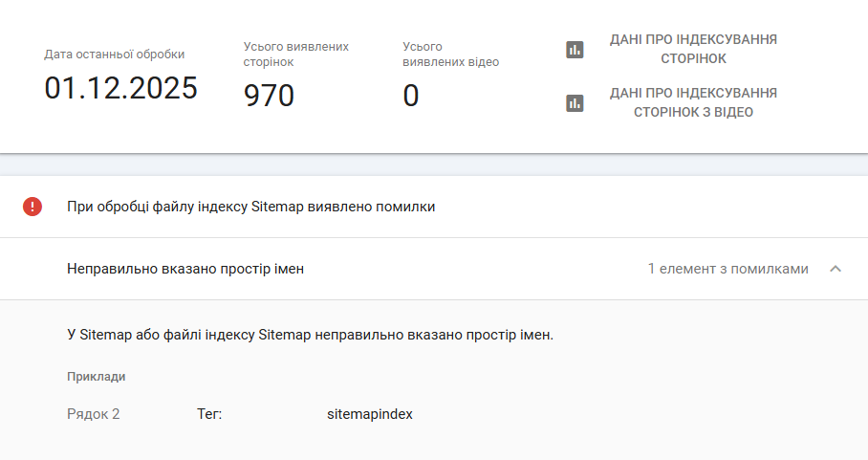The width and height of the screenshot is (868, 460).
Task: Click the namespace error description sentence
Action: point(311,336)
